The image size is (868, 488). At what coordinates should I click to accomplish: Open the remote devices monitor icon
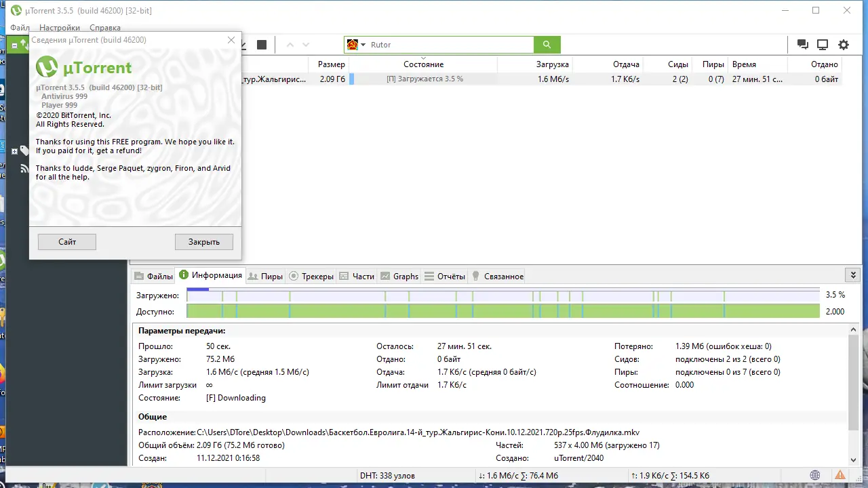823,44
